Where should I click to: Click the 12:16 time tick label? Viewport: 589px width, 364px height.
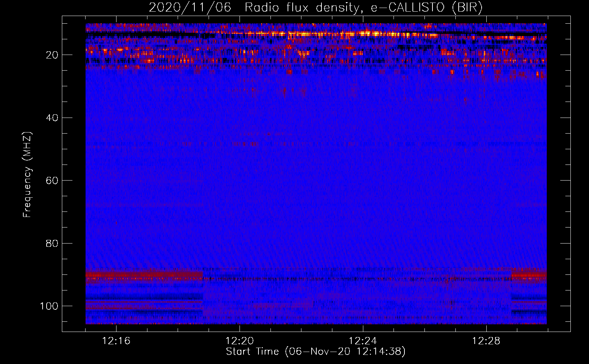(x=116, y=341)
